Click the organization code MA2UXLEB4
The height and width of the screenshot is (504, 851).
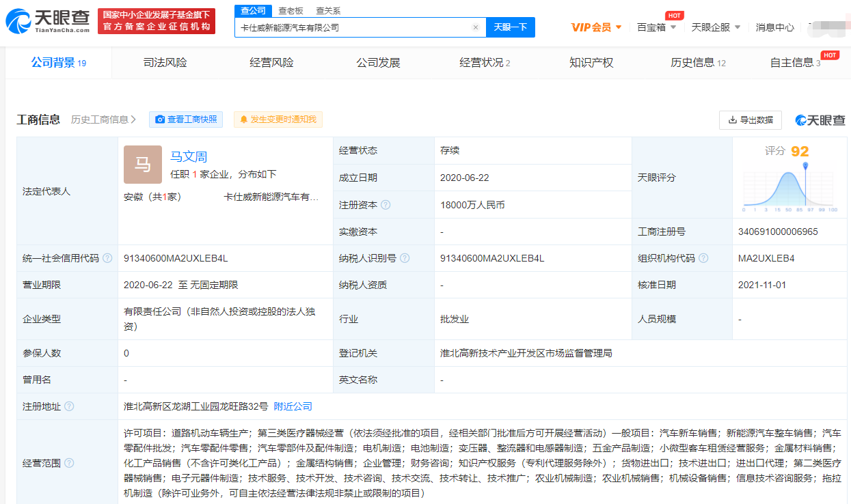[766, 258]
